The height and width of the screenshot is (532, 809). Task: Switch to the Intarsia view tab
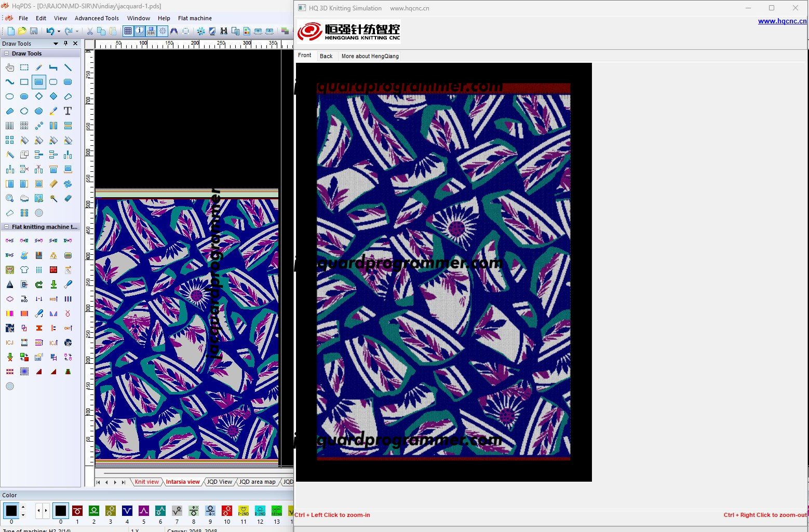coord(183,482)
